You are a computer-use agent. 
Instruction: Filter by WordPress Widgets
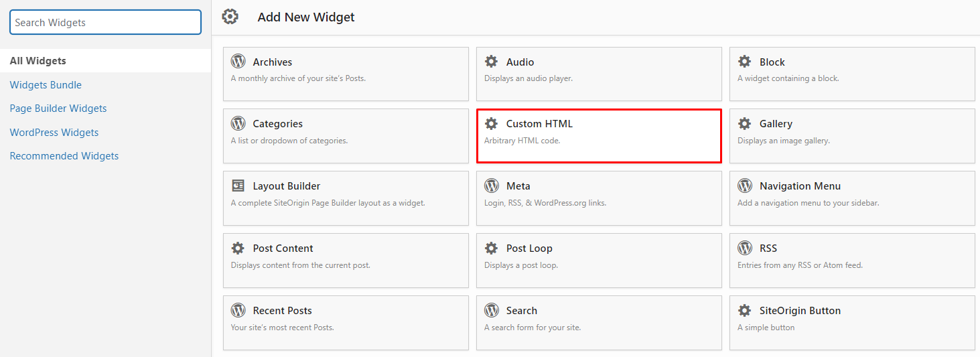click(54, 132)
